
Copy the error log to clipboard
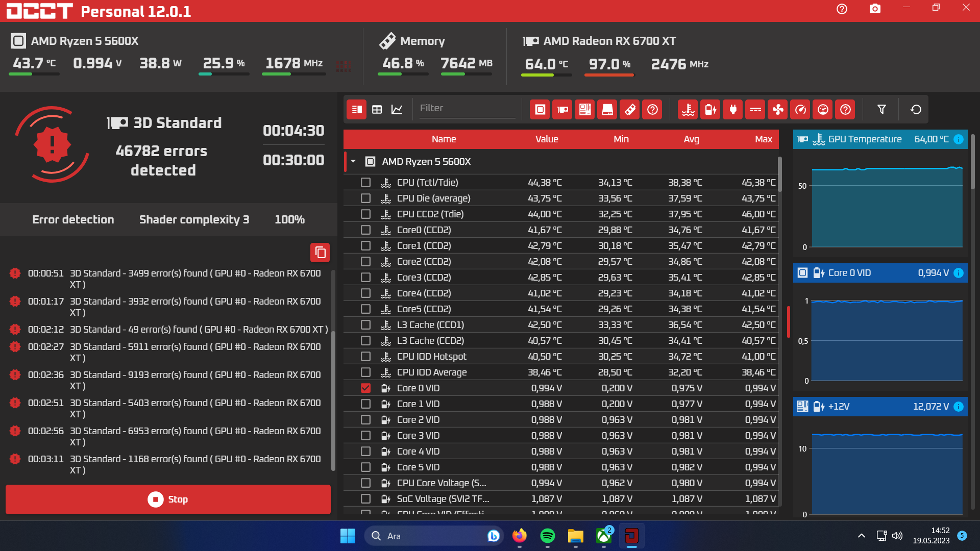pos(320,253)
